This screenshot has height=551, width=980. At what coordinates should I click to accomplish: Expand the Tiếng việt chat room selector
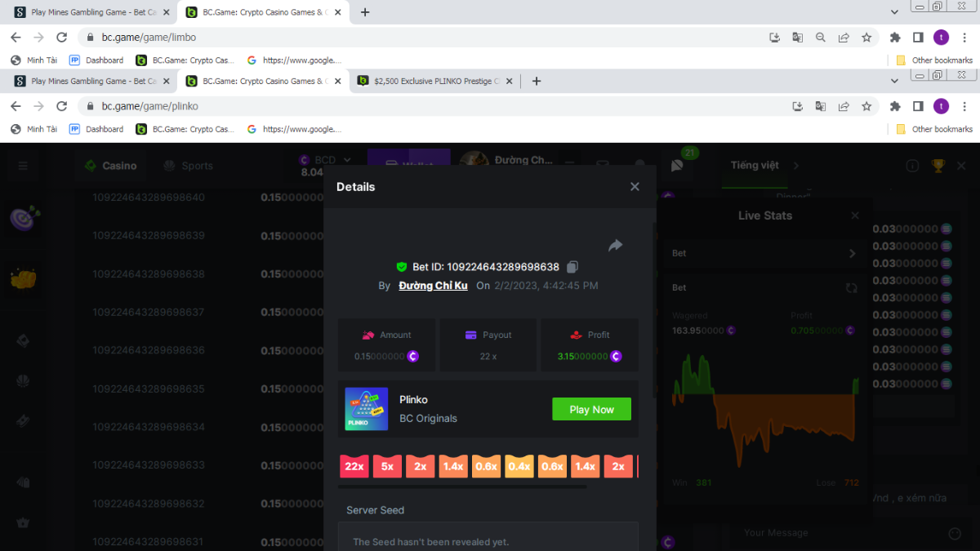pos(796,166)
